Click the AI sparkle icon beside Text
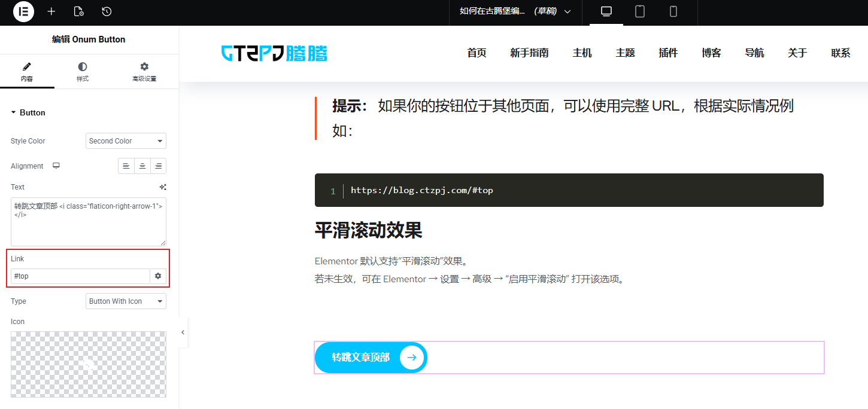868x409 pixels. click(162, 187)
